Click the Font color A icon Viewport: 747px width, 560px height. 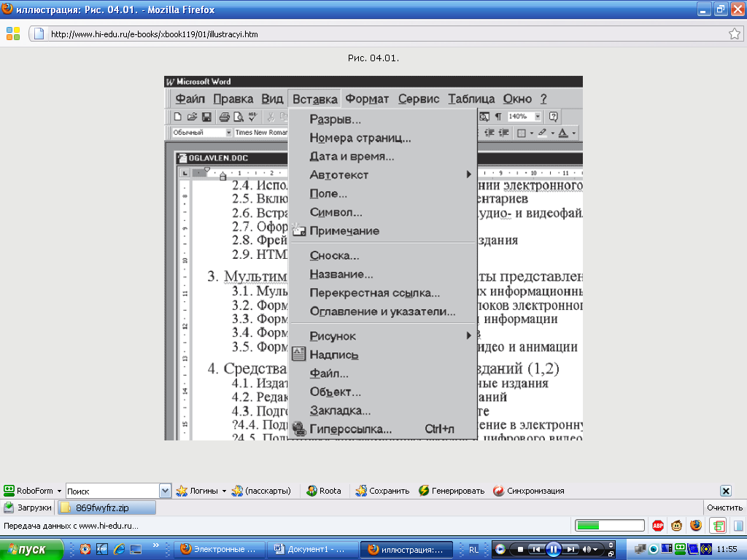[x=563, y=133]
